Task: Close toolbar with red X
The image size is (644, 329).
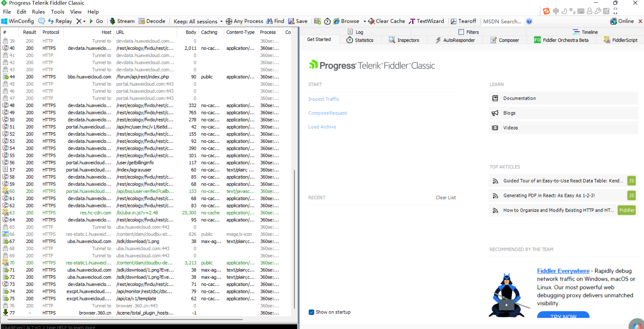Action: pyautogui.click(x=640, y=21)
